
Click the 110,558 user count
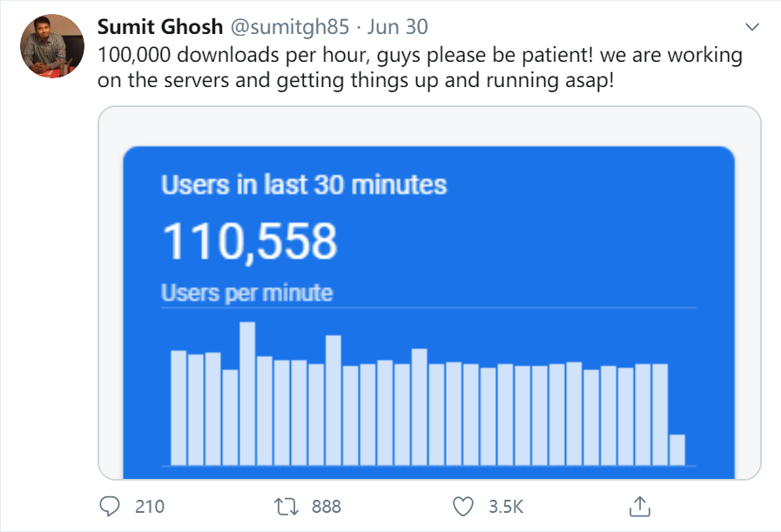click(x=250, y=241)
